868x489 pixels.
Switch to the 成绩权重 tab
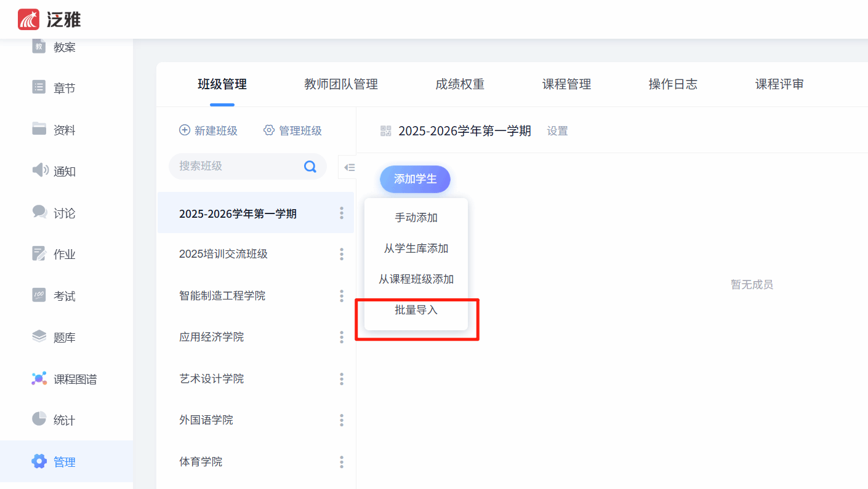pos(459,84)
